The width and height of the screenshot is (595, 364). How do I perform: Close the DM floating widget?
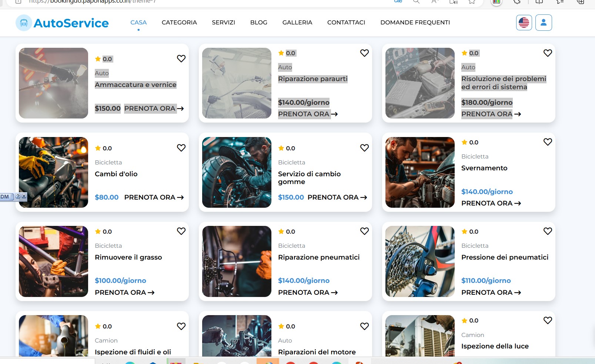[x=24, y=196]
